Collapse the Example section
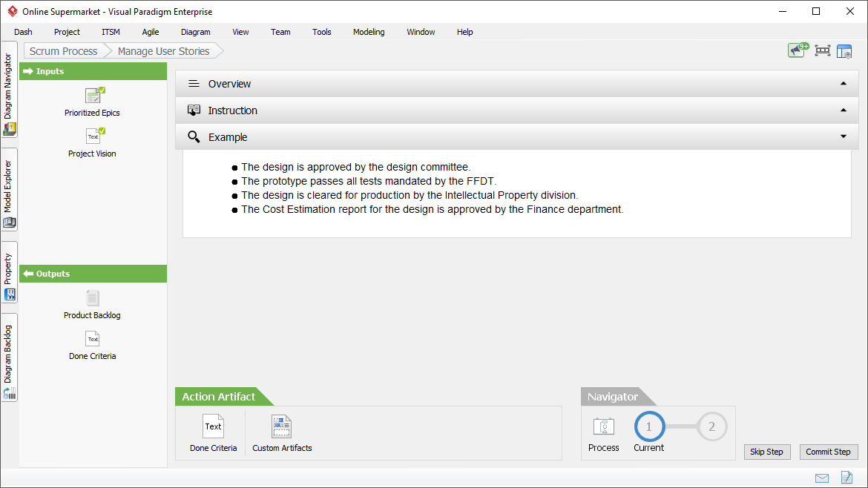 pos(516,136)
